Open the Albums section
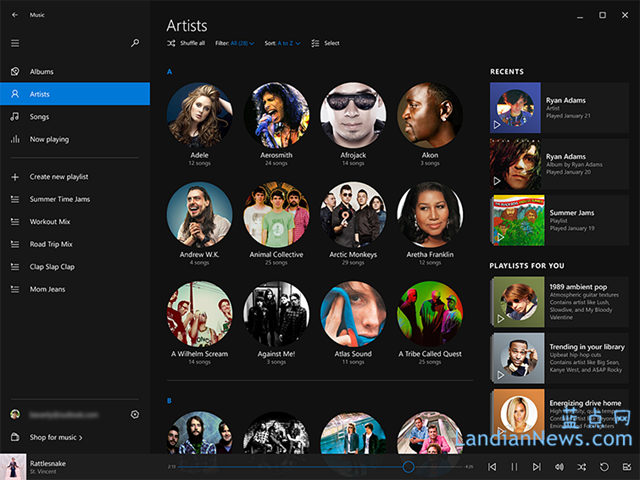 (75, 71)
